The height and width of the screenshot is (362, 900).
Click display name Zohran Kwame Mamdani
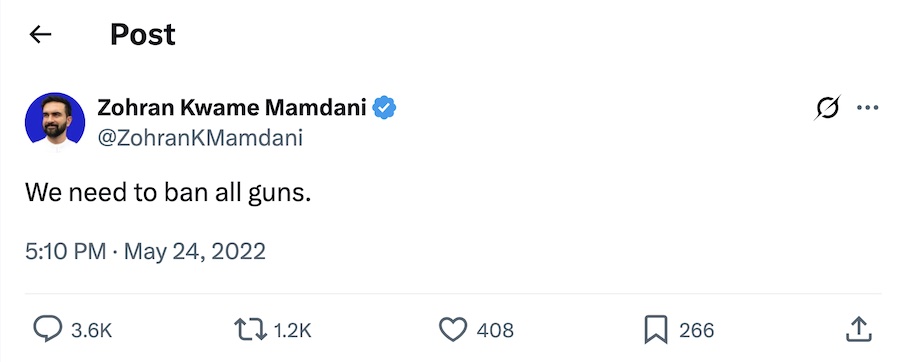pos(232,107)
